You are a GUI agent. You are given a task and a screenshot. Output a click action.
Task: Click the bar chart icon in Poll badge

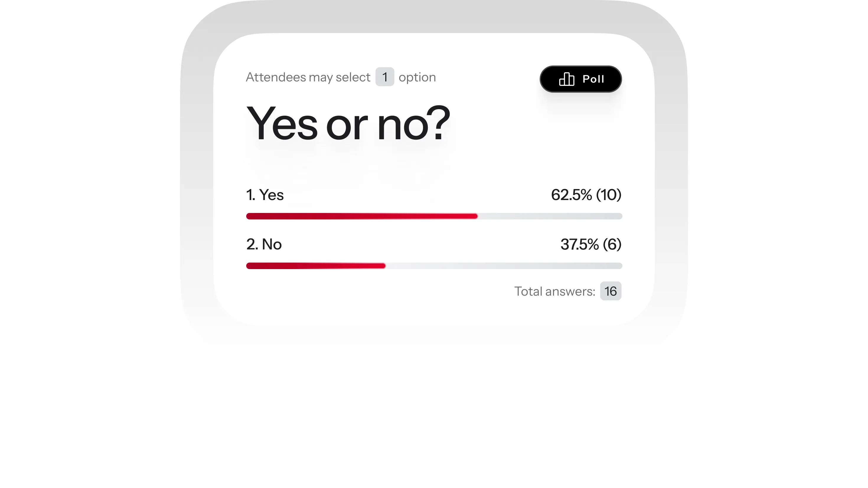567,79
